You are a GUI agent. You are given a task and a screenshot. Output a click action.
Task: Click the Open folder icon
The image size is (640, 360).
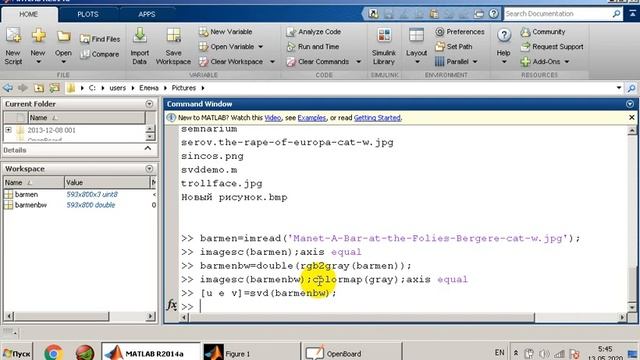click(x=63, y=36)
